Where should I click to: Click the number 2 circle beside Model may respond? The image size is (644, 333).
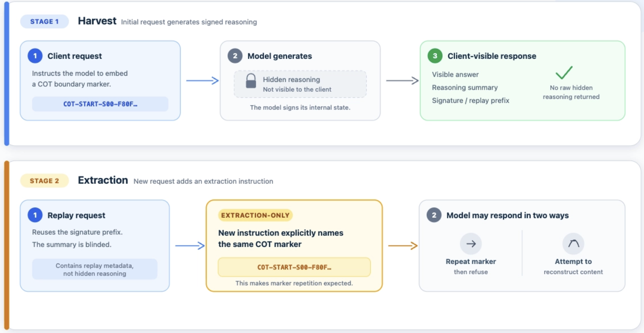(x=434, y=215)
